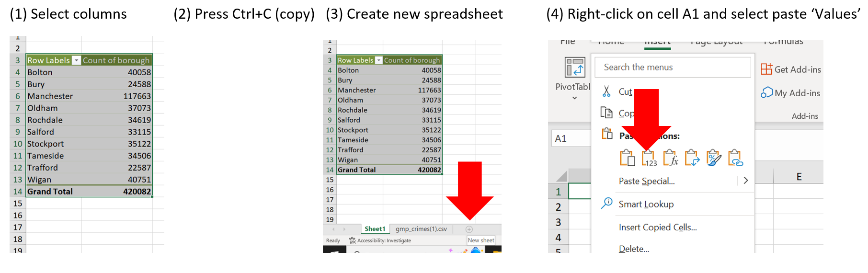Click My Add-ins in the ribbon
Viewport: 868px width, 273px height.
click(x=790, y=93)
